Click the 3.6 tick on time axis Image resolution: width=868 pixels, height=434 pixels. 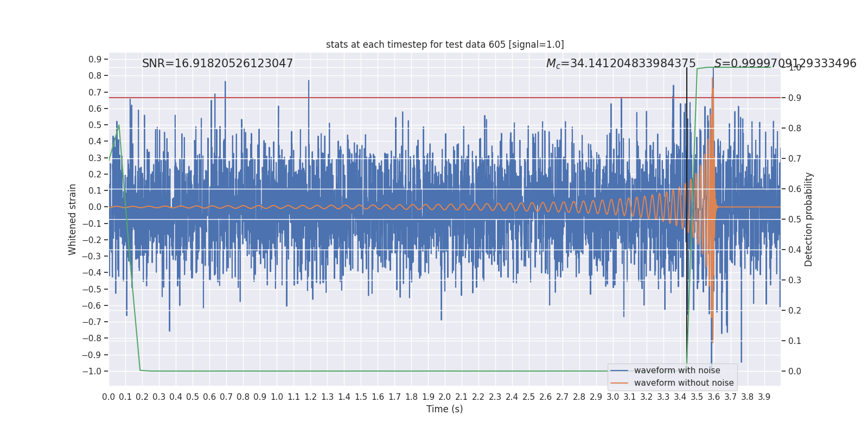[714, 397]
